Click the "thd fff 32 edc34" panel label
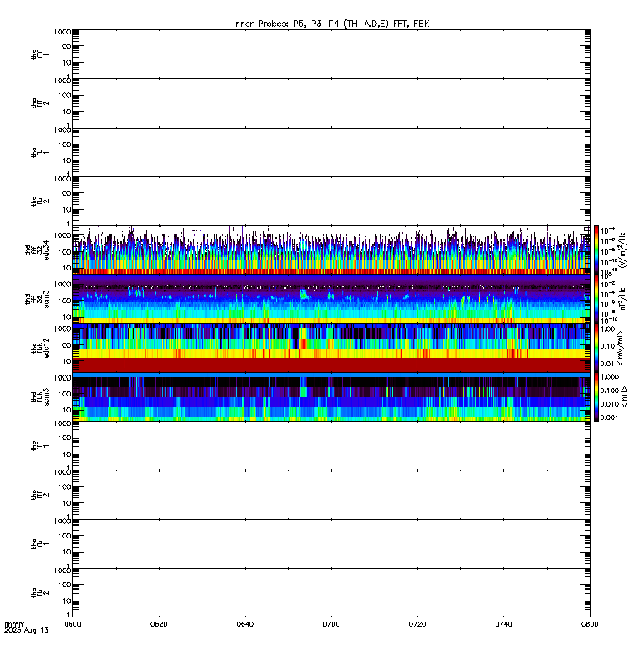Image resolution: width=630 pixels, height=672 pixels. pyautogui.click(x=37, y=249)
